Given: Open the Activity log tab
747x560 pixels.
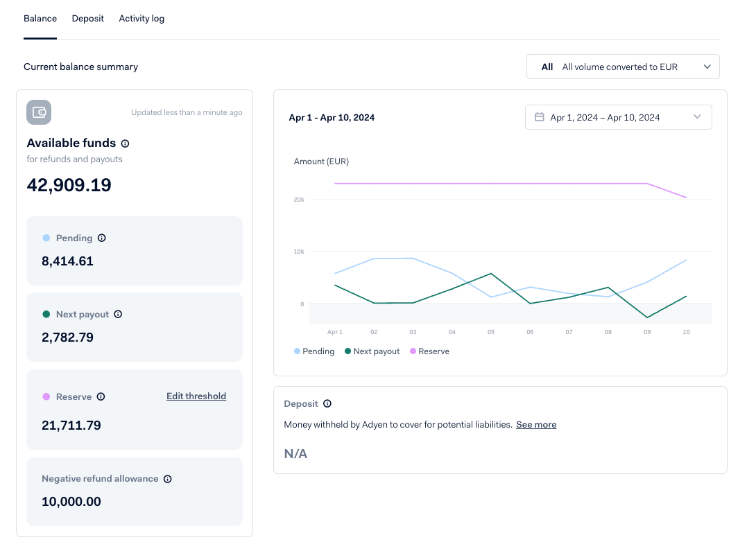Looking at the screenshot, I should click(x=141, y=19).
